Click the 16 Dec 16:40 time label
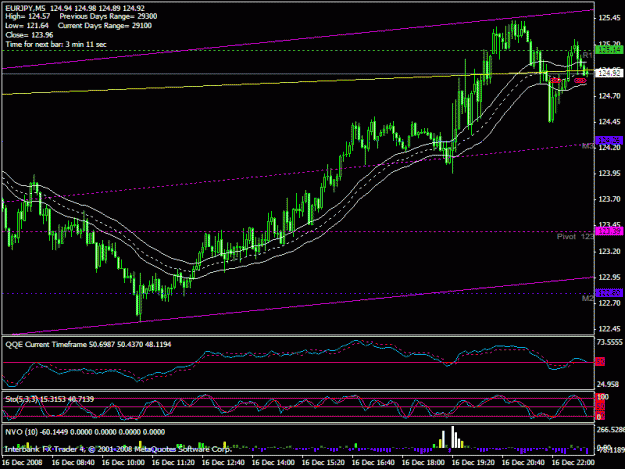625x469 pixels. tap(373, 463)
